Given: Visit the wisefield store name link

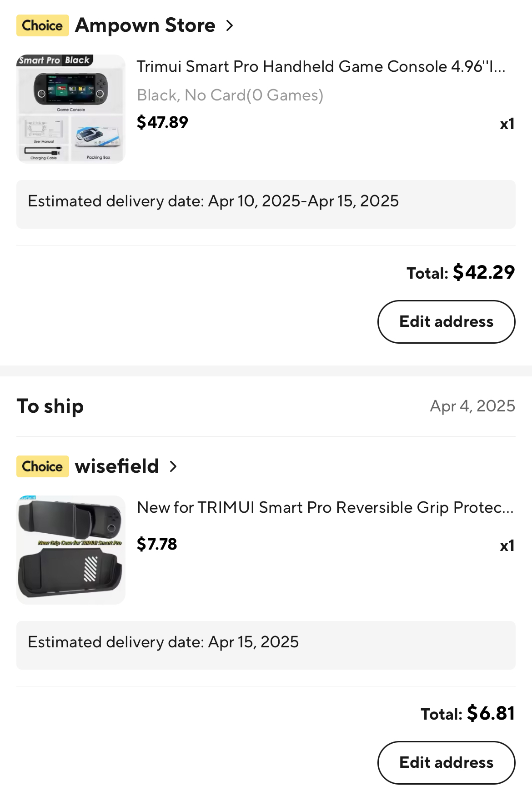Looking at the screenshot, I should click(117, 466).
